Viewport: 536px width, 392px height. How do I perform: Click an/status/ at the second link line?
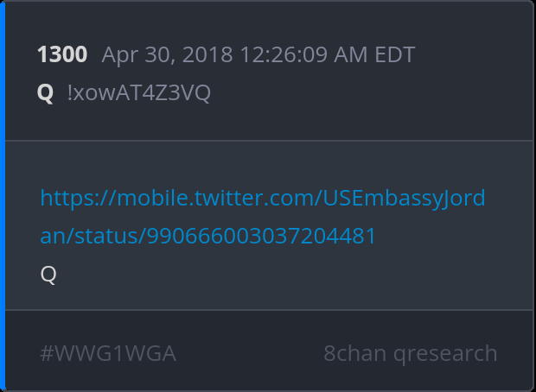93,236
